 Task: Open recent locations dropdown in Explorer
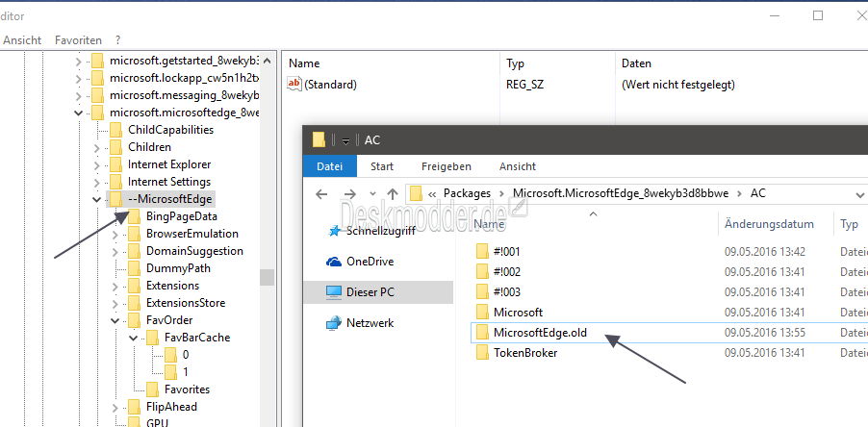coord(372,194)
